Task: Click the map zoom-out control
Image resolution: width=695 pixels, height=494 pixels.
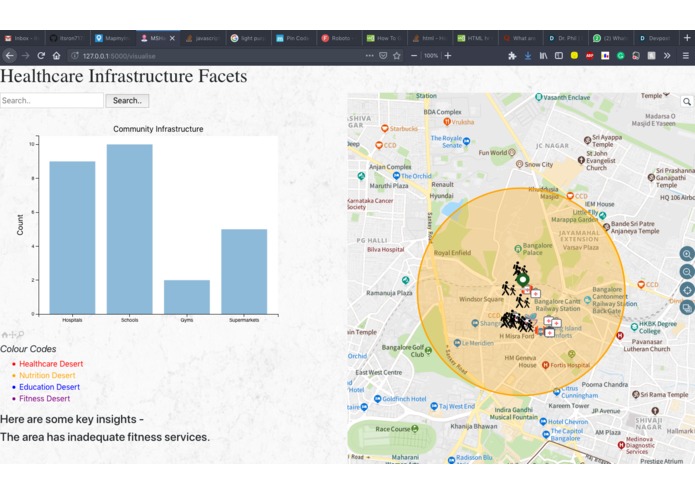Action: 687,272
